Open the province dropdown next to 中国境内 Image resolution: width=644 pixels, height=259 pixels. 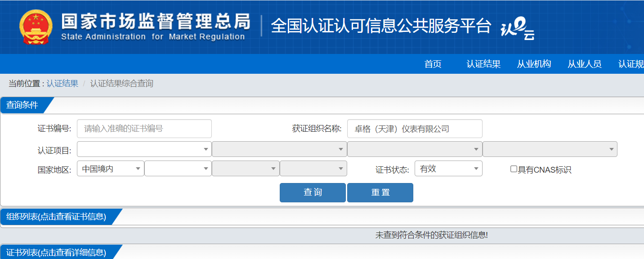(178, 169)
